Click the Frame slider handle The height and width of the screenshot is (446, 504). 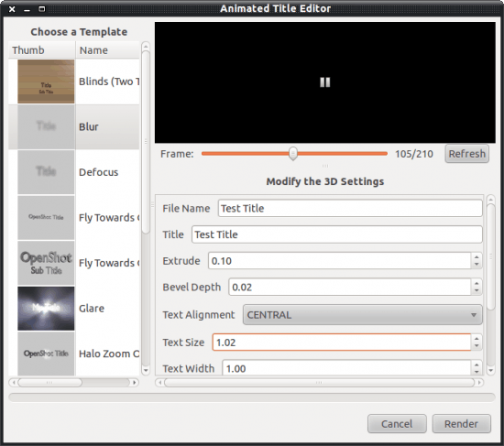click(293, 154)
